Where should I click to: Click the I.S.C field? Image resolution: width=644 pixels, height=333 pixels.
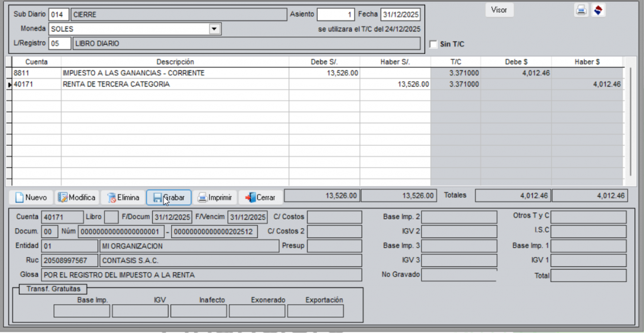(x=589, y=231)
